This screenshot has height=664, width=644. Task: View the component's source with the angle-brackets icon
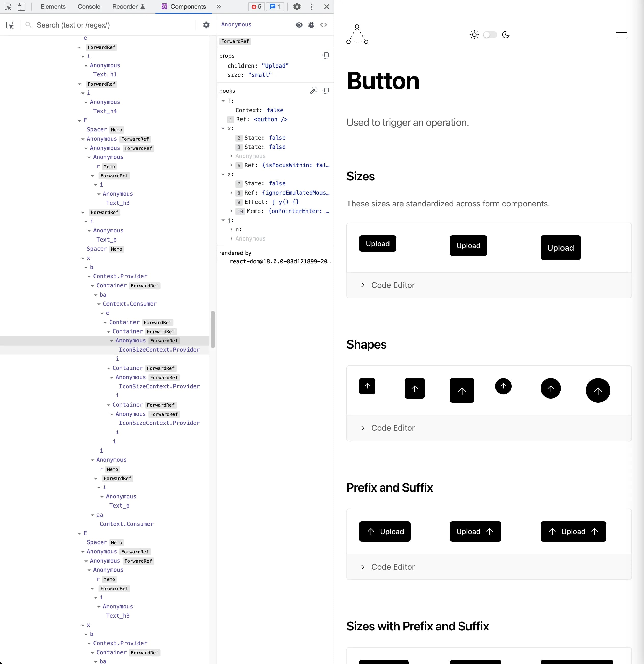(x=324, y=25)
